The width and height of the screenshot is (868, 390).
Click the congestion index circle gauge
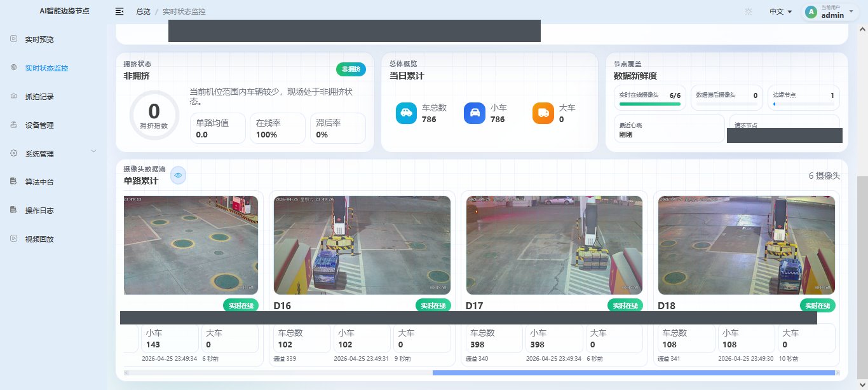(154, 115)
